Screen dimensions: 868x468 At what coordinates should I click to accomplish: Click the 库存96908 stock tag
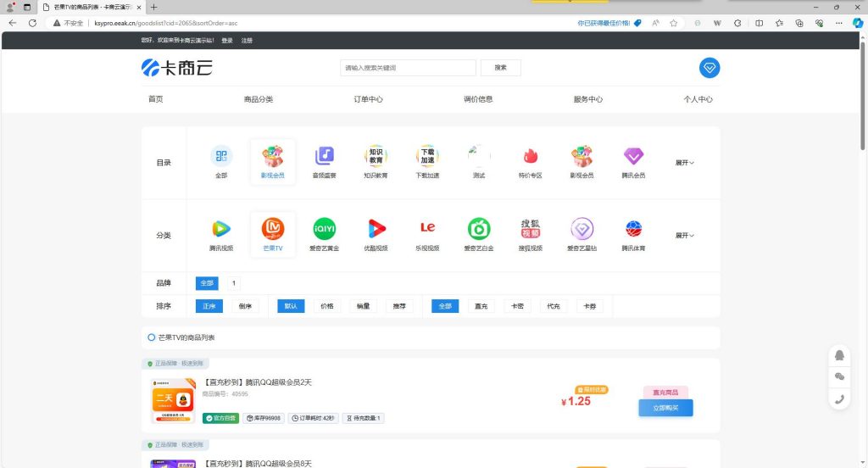coord(264,418)
